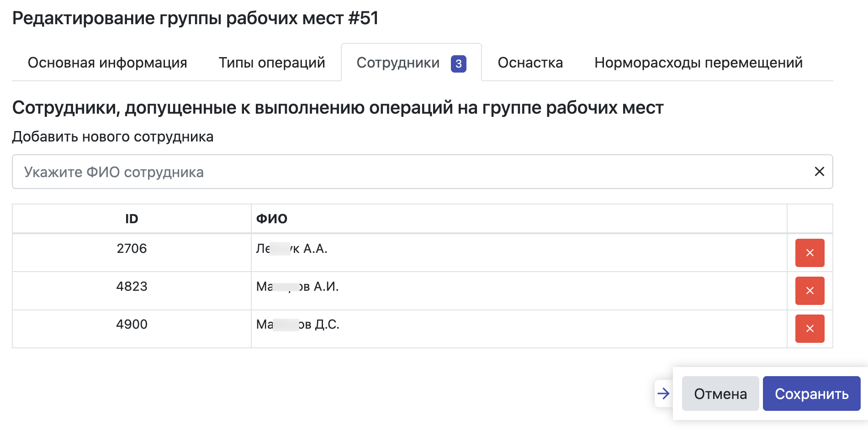Screen dimensions: 868x430
Task: Click the name cell ending Д.С.
Action: (298, 325)
